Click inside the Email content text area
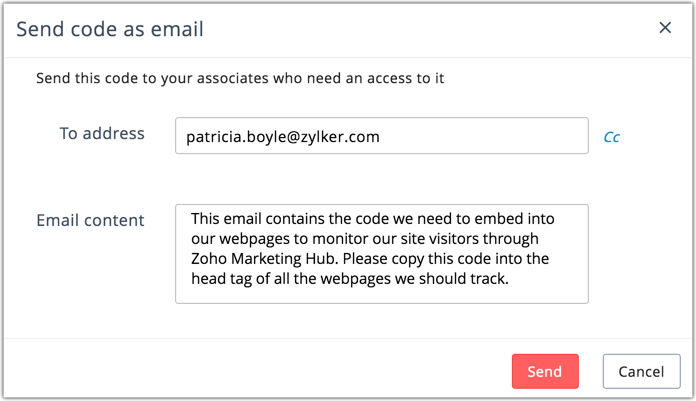 [x=381, y=253]
